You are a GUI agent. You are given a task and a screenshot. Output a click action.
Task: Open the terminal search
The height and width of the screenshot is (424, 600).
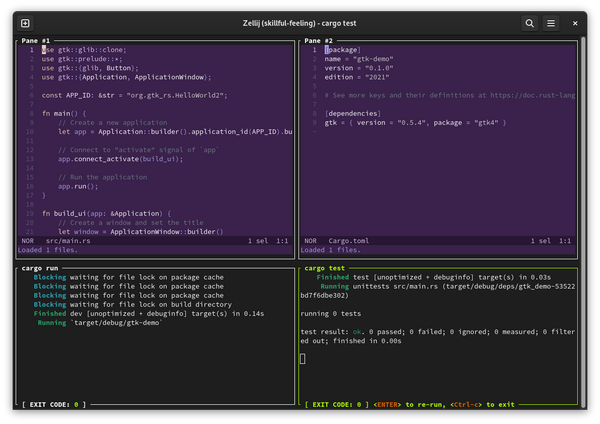(529, 23)
